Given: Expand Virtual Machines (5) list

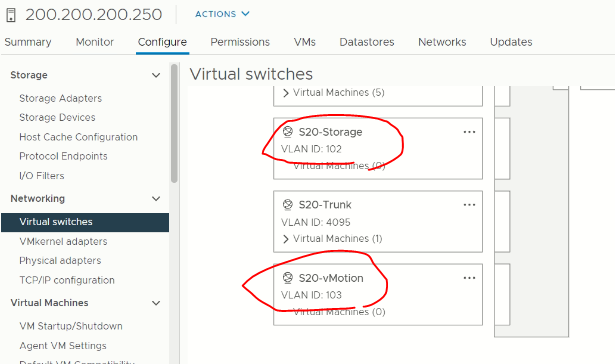Looking at the screenshot, I should pyautogui.click(x=286, y=93).
